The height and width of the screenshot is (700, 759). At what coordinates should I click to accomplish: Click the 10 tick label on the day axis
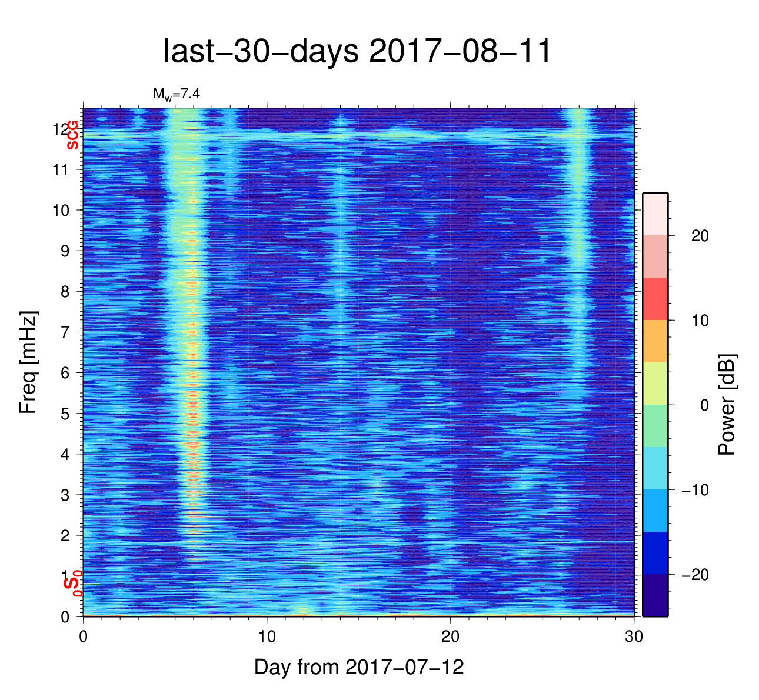[267, 637]
